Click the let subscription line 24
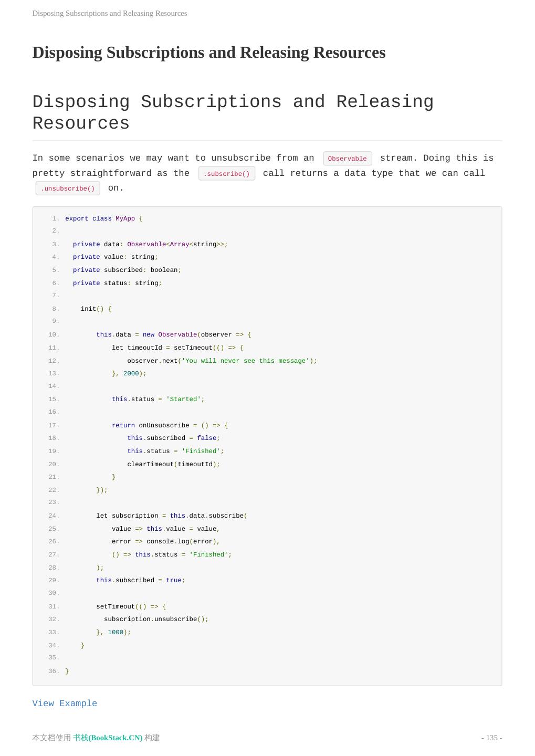Image resolution: width=535 pixels, height=756 pixels. [x=171, y=516]
